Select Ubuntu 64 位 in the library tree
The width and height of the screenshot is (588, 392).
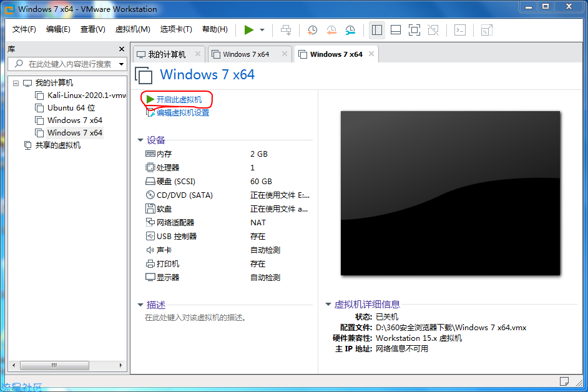click(66, 108)
